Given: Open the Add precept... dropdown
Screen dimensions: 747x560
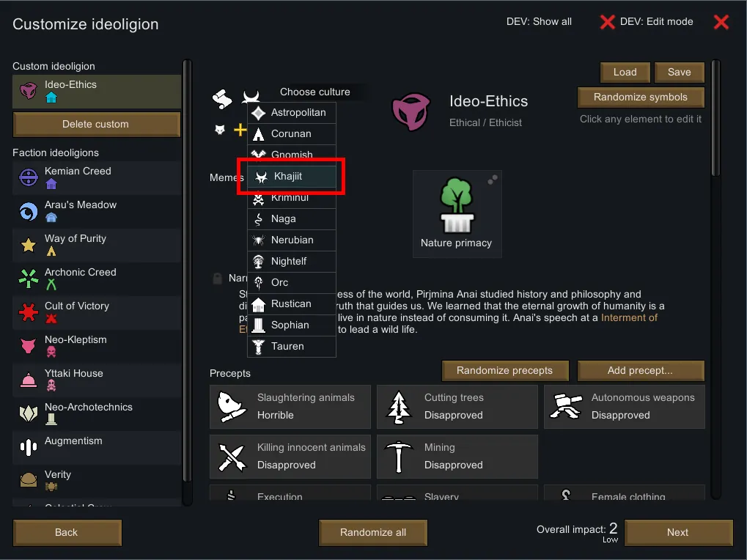Looking at the screenshot, I should click(x=640, y=370).
